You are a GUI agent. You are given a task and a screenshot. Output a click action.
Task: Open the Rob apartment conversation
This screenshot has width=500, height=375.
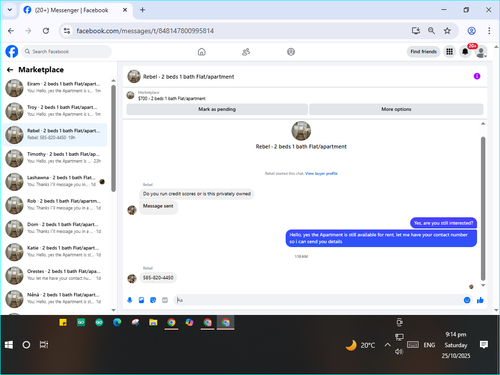(x=55, y=205)
